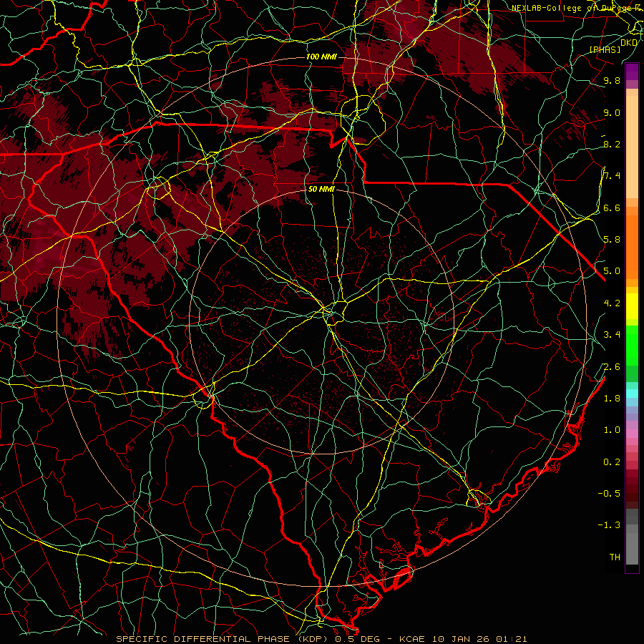Click the 5.0 scale label
This screenshot has width=644, height=644.
click(x=612, y=271)
